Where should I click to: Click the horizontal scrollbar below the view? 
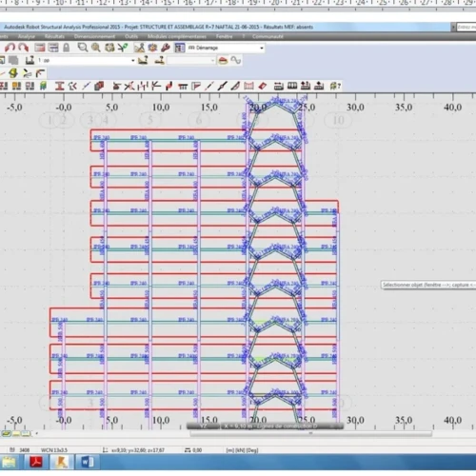pos(311,433)
